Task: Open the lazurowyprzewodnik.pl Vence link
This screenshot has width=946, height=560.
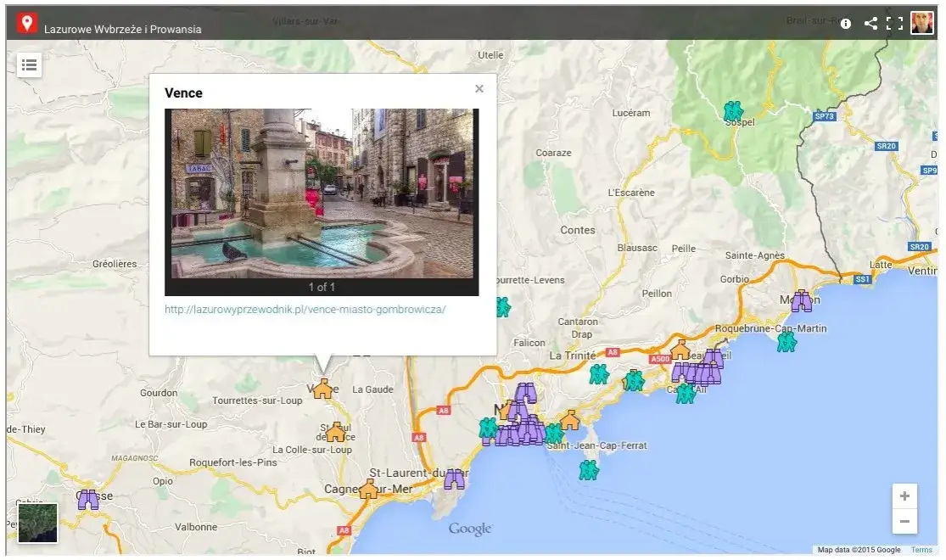Action: (x=305, y=310)
